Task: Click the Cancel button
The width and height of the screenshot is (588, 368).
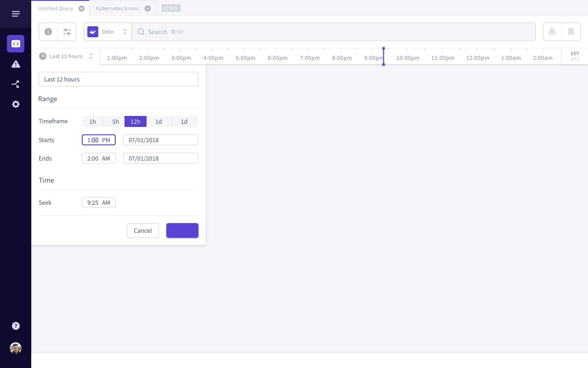Action: tap(143, 230)
